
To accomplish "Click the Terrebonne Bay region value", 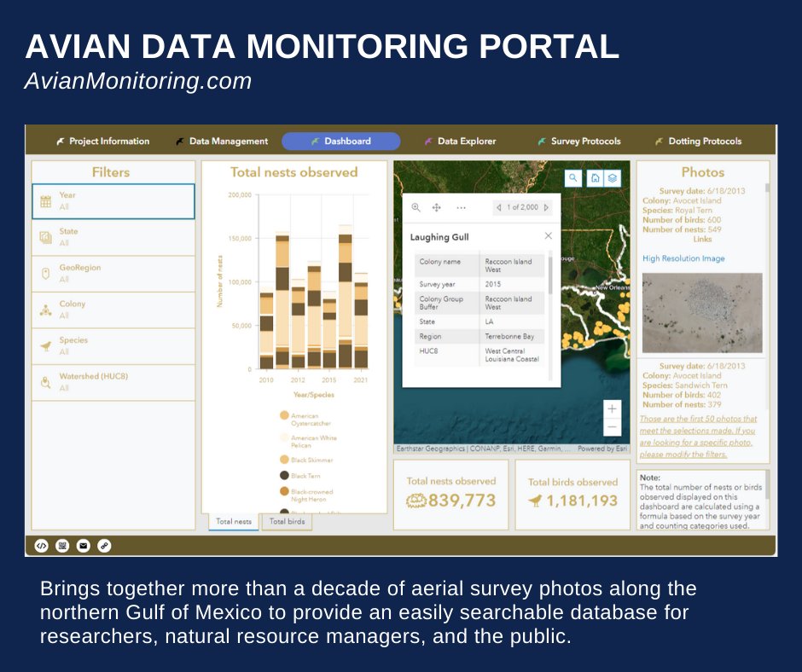I will 509,337.
